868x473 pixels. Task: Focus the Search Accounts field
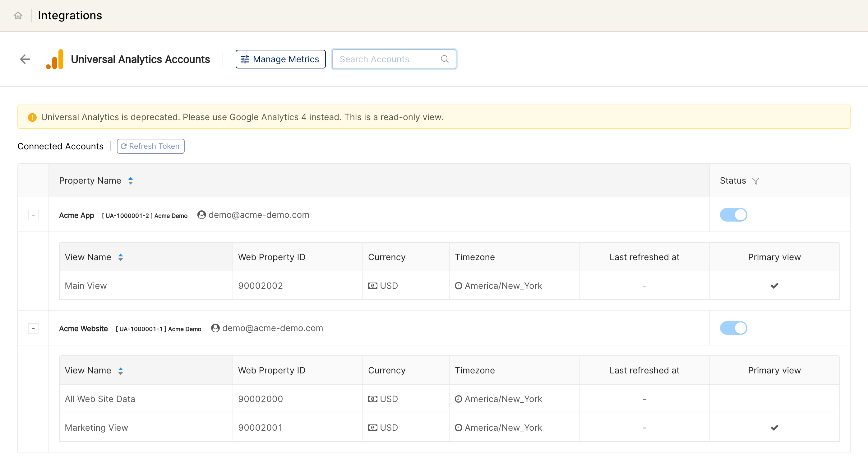394,59
